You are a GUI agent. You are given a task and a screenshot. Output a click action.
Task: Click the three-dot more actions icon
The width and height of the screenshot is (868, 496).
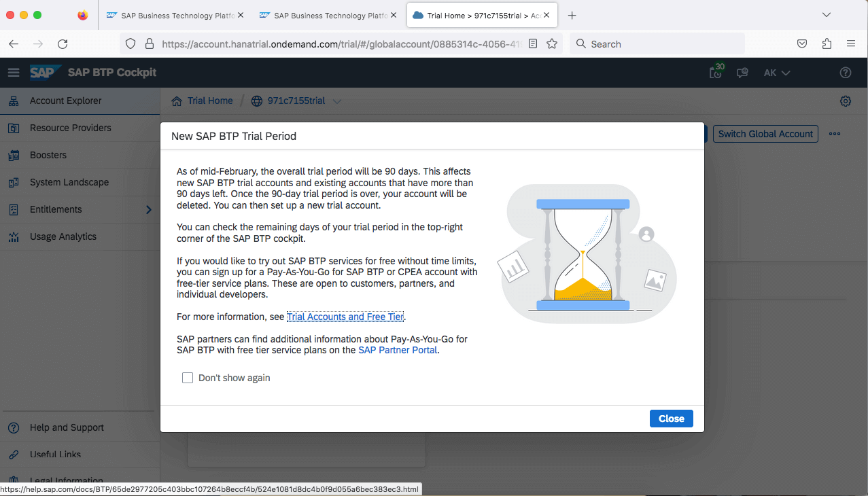(x=835, y=134)
